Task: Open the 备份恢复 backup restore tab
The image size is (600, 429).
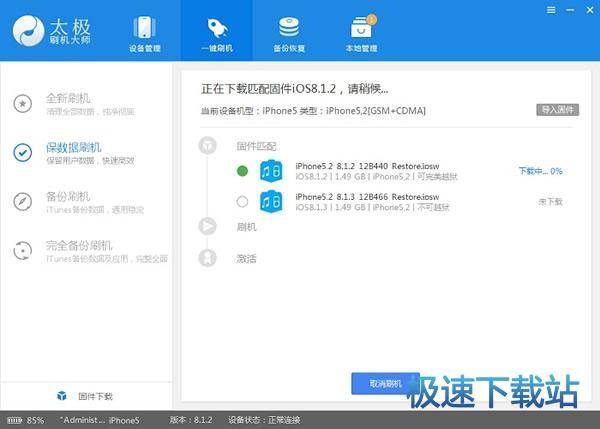Action: point(289,34)
